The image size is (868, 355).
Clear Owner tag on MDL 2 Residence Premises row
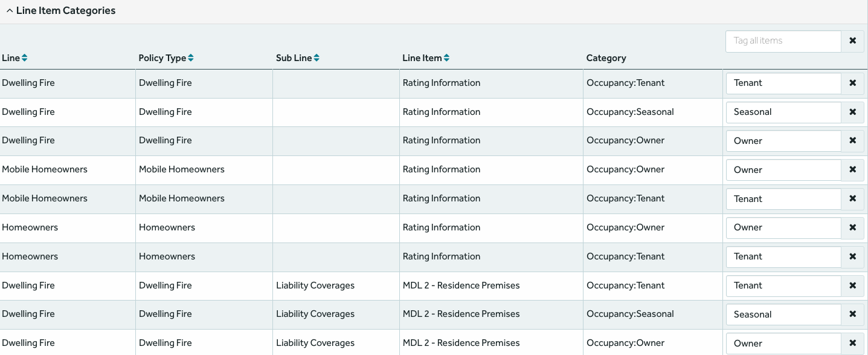(852, 344)
